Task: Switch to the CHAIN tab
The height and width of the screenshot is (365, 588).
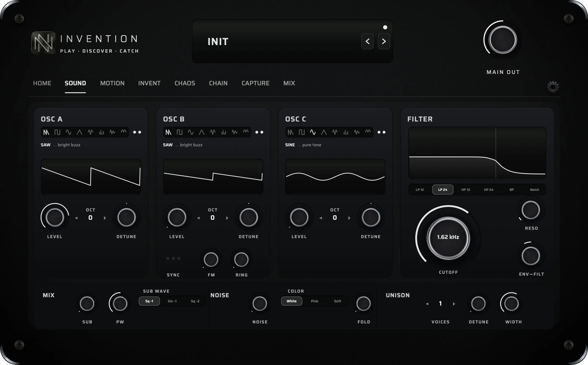Action: pyautogui.click(x=218, y=83)
